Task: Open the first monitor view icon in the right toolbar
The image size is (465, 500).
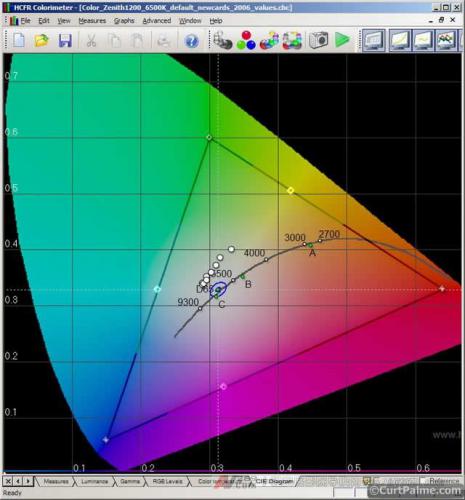Action: (x=374, y=40)
